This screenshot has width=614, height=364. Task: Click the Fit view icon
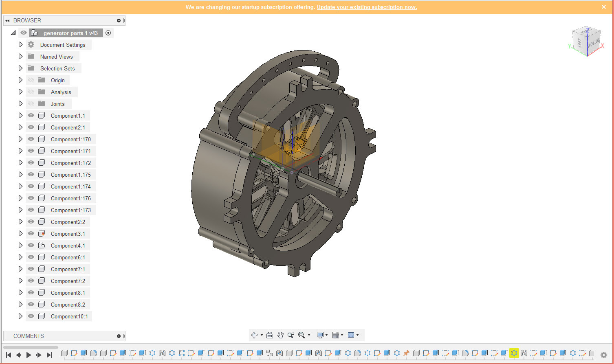pyautogui.click(x=301, y=335)
